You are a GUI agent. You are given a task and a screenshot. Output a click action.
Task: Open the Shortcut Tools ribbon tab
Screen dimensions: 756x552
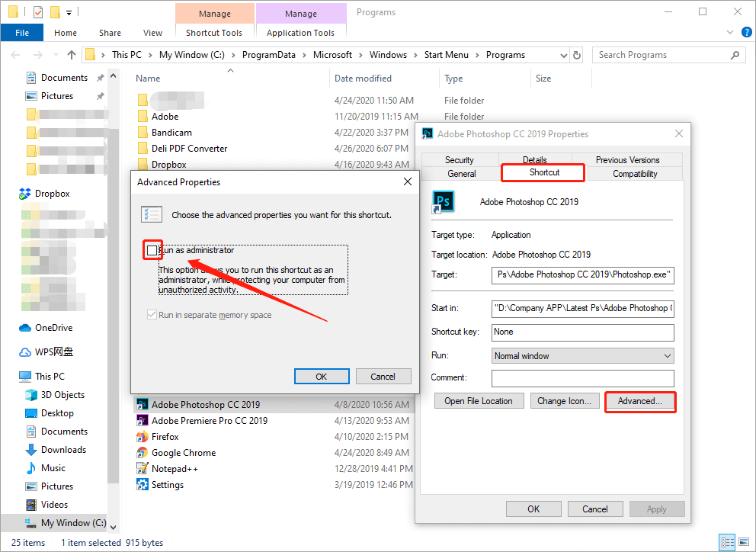(x=214, y=33)
